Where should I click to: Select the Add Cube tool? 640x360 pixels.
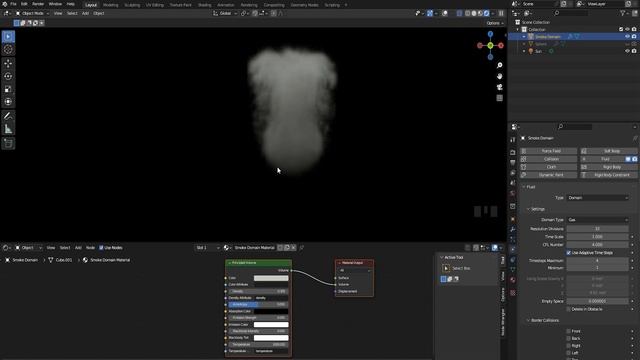click(x=8, y=143)
